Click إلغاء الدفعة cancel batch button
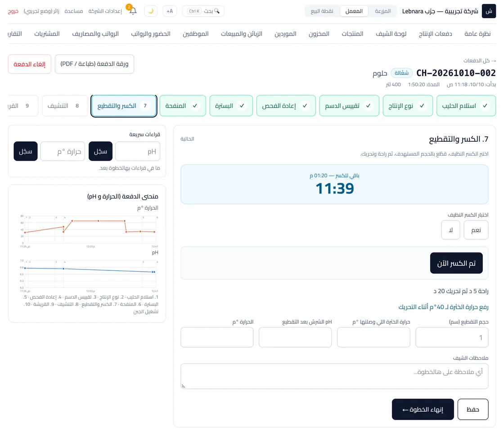This screenshot has width=504, height=431. 30,64
